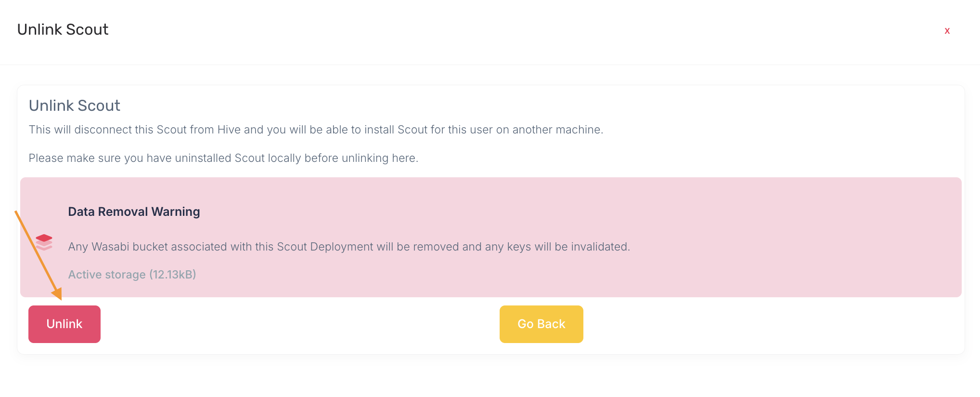Close the Unlink Scout dialog
Image resolution: width=980 pixels, height=397 pixels.
pyautogui.click(x=947, y=31)
